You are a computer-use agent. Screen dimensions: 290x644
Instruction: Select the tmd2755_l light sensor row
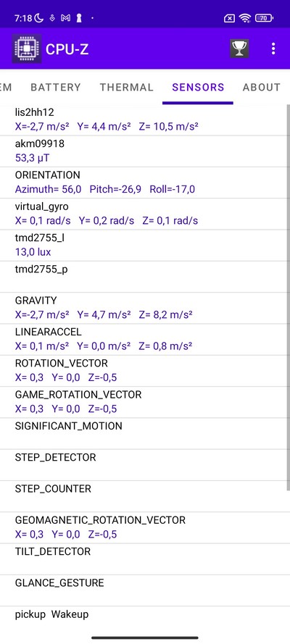click(144, 245)
